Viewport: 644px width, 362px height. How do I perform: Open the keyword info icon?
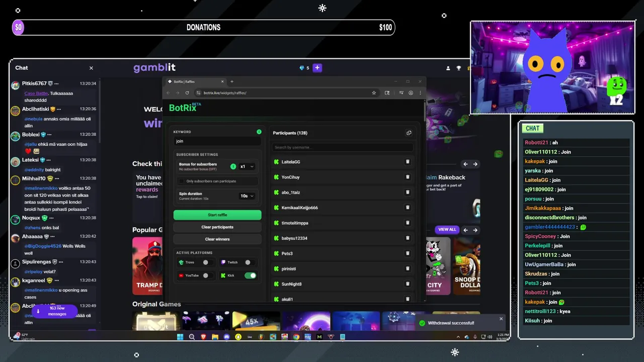(x=259, y=132)
